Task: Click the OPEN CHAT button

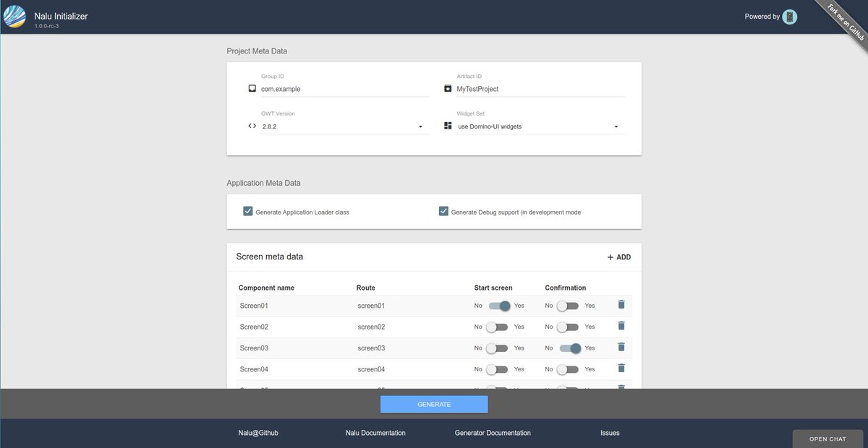Action: point(827,439)
